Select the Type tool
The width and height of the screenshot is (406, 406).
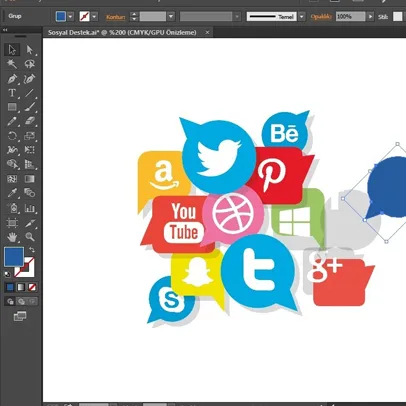click(x=12, y=93)
